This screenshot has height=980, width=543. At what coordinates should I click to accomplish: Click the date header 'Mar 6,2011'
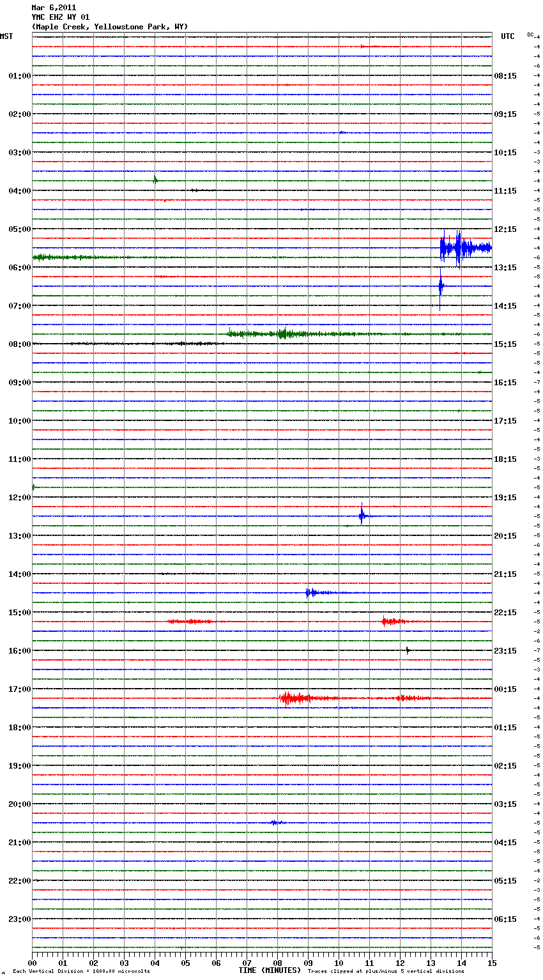[54, 8]
